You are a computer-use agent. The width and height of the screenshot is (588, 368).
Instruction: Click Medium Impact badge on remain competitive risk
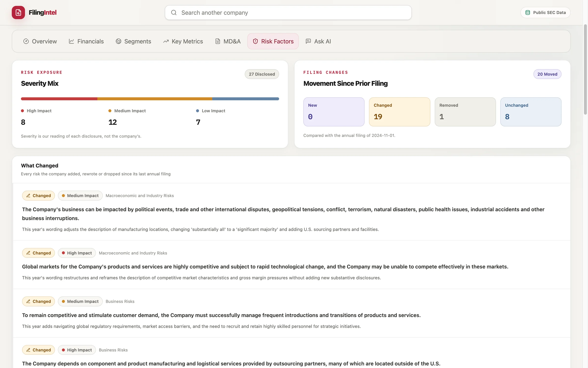[x=80, y=301]
